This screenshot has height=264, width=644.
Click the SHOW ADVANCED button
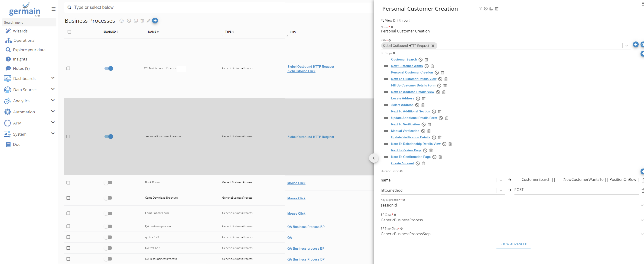(x=513, y=244)
